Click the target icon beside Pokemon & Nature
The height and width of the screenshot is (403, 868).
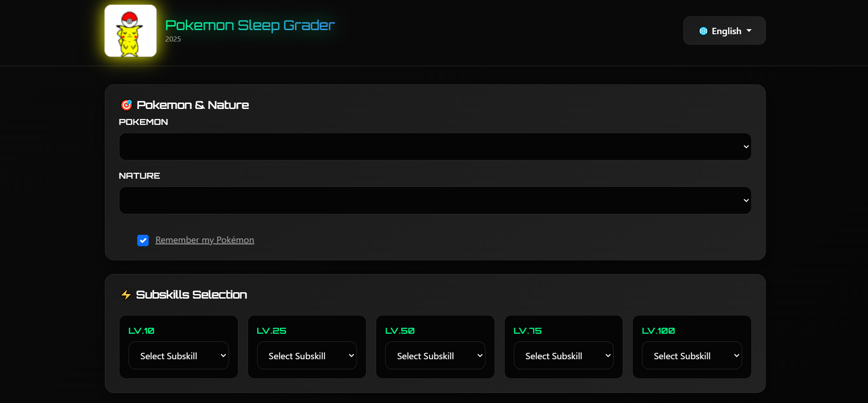coord(126,105)
